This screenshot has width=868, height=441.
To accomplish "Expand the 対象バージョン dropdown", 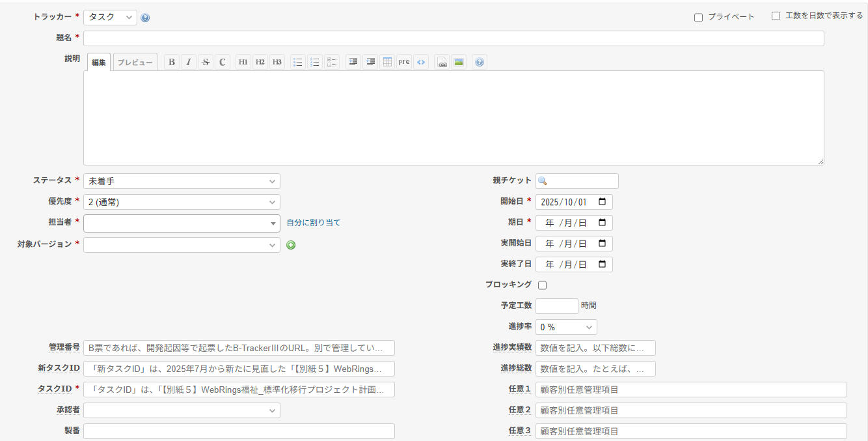I will [x=182, y=245].
